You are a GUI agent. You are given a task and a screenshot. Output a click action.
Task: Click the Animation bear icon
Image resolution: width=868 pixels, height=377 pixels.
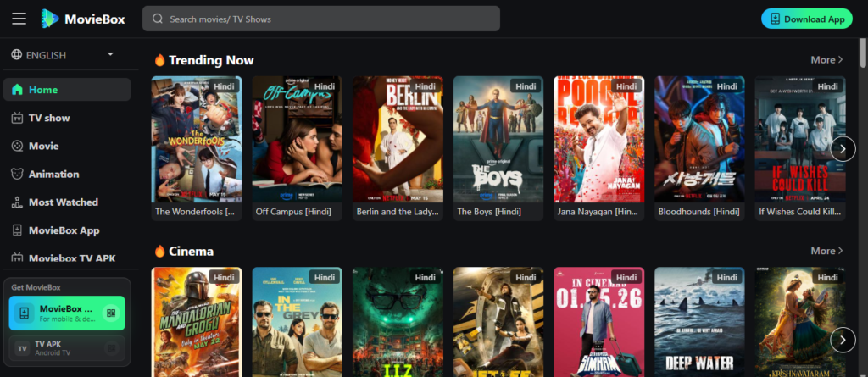(x=17, y=174)
